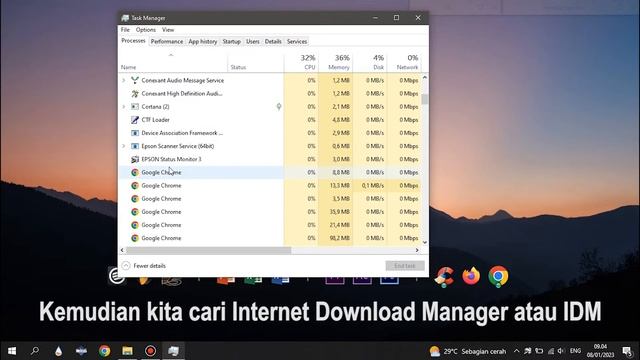
Task: Click Conexant Audio Message Service icon
Action: (135, 80)
